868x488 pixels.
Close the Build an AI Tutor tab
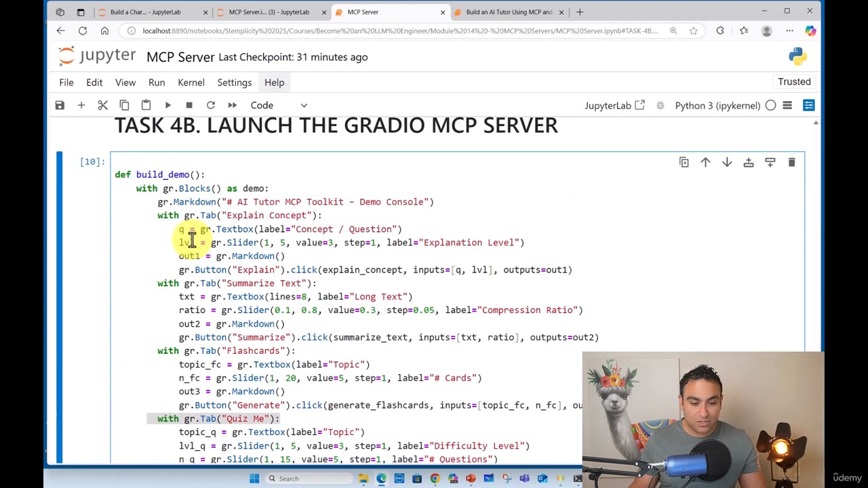[x=561, y=12]
